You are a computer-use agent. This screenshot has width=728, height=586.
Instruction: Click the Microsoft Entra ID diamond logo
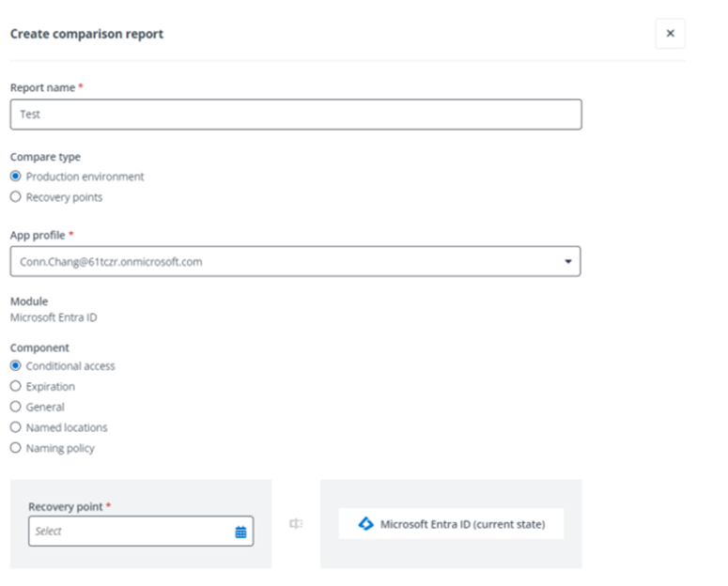[366, 524]
